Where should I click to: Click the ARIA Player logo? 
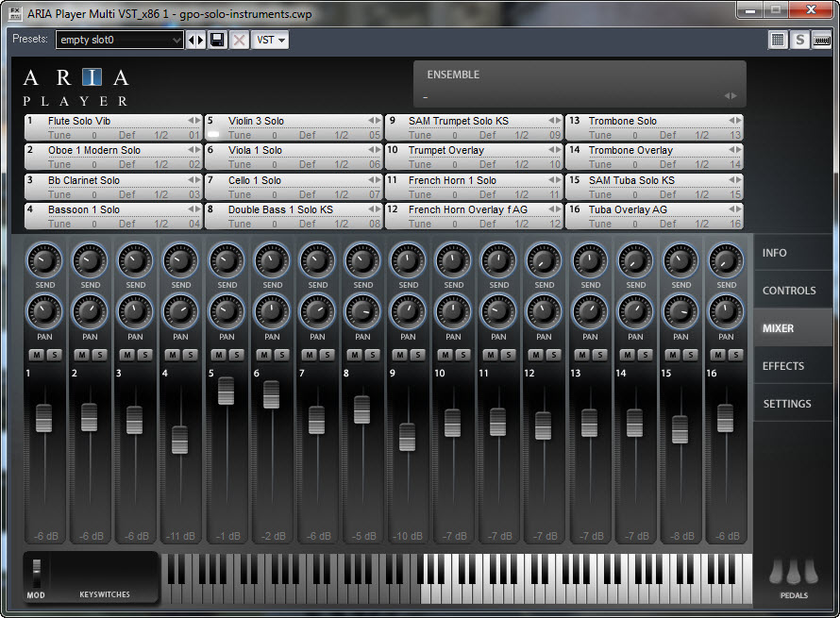[76, 88]
